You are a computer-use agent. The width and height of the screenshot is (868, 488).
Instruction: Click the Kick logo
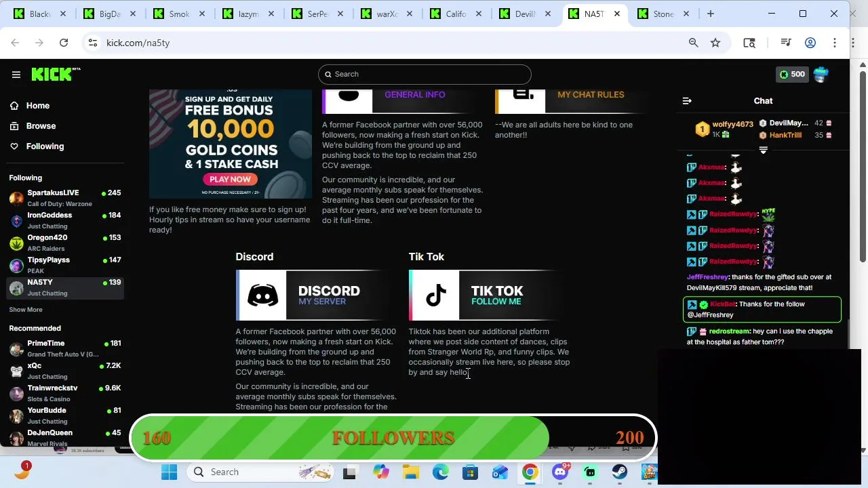(x=56, y=75)
